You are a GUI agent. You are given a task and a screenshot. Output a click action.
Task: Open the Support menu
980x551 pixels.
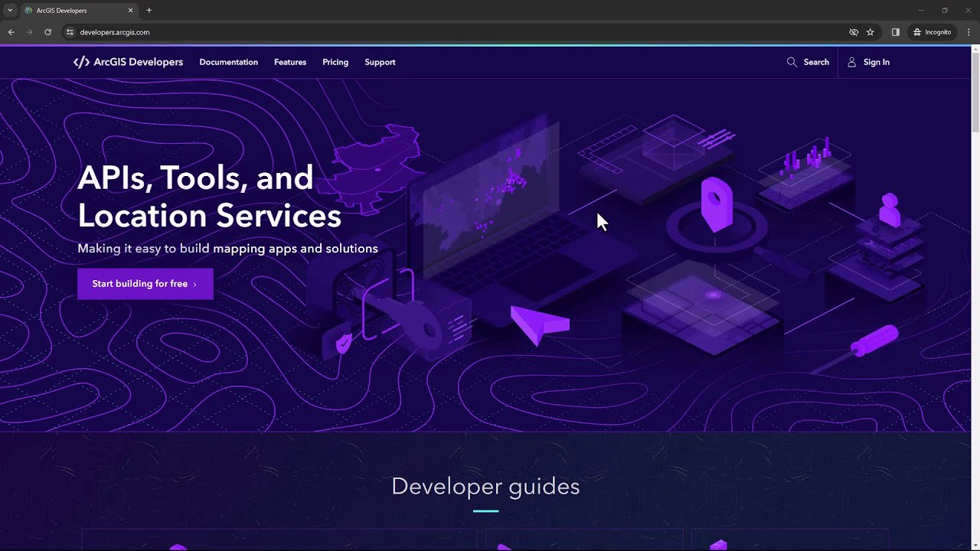click(x=380, y=62)
